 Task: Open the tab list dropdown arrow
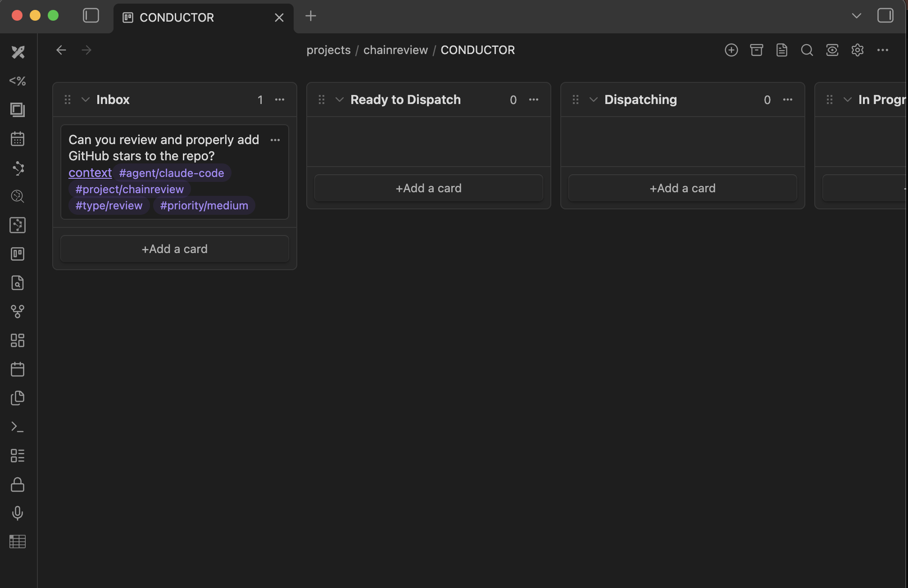[857, 16]
